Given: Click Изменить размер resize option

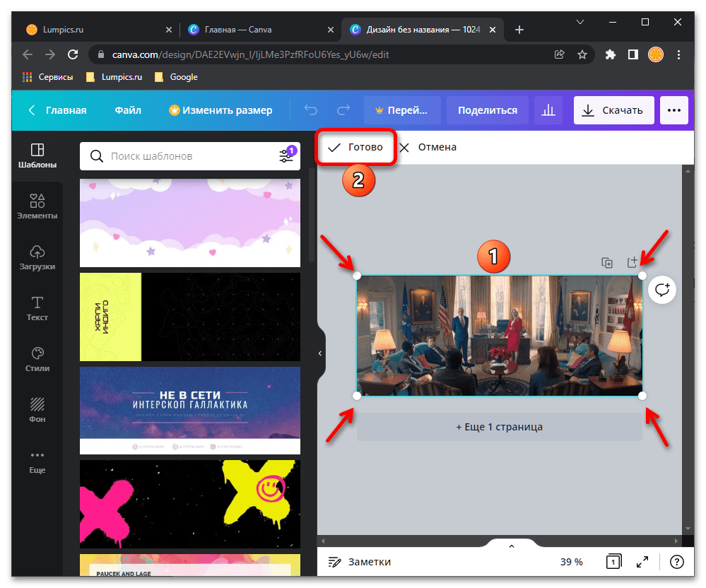Looking at the screenshot, I should (x=220, y=110).
